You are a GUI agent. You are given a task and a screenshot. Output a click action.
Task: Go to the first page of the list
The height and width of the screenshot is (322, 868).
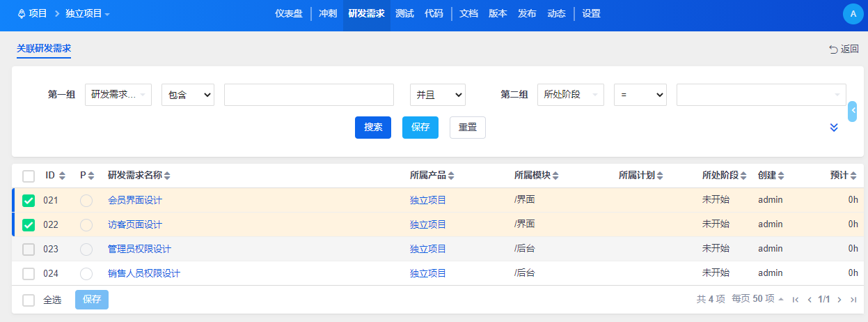point(796,300)
